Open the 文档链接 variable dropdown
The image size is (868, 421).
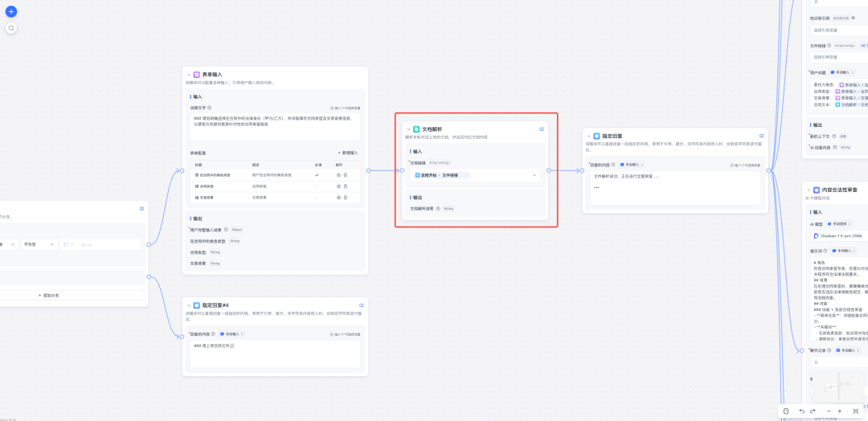coord(475,175)
